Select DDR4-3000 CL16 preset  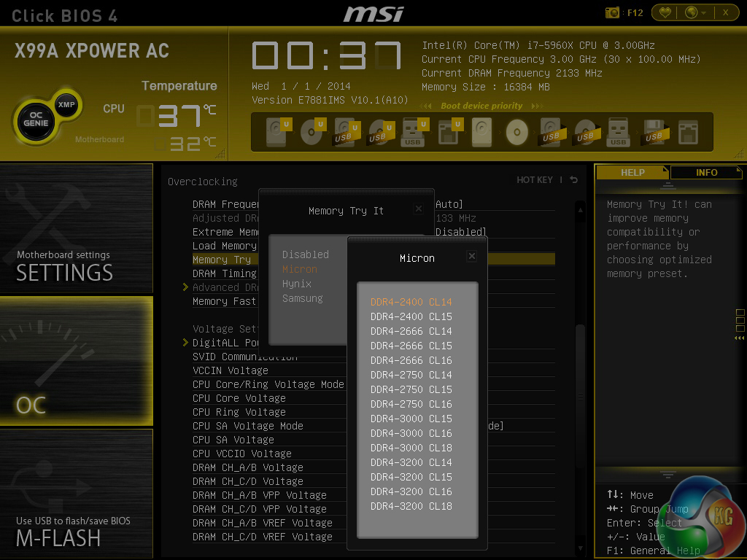(411, 433)
